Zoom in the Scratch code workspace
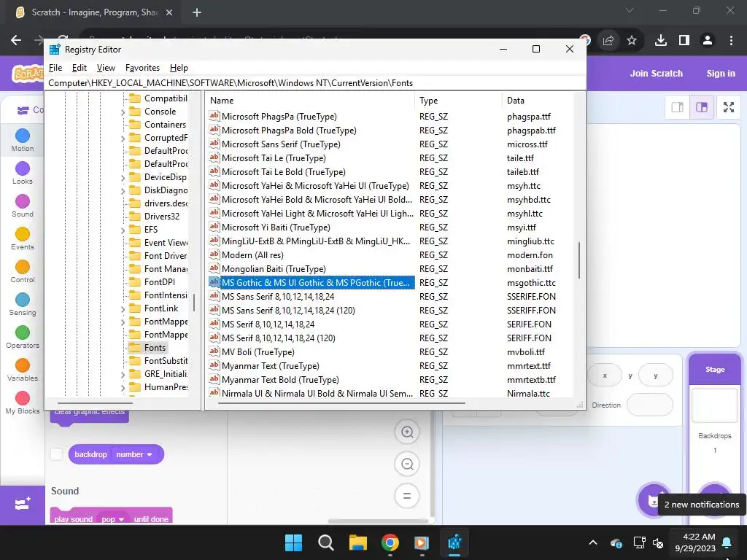The width and height of the screenshot is (747, 560). (407, 432)
